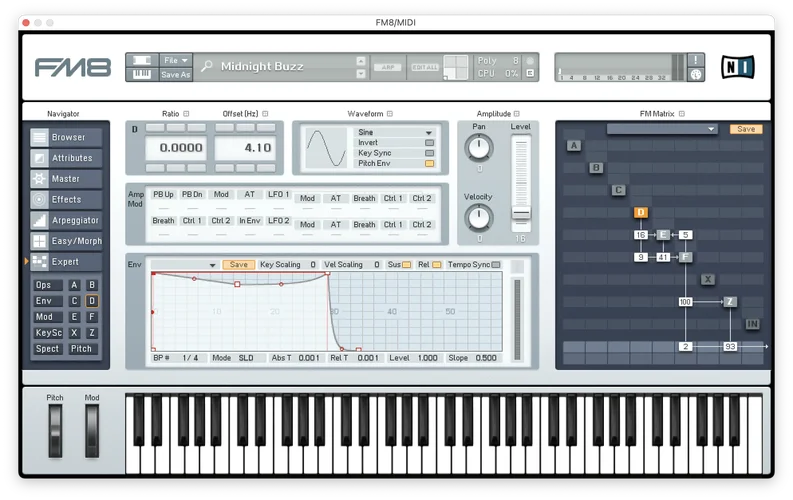
Task: Click the Offset Hz value field
Action: coord(245,148)
